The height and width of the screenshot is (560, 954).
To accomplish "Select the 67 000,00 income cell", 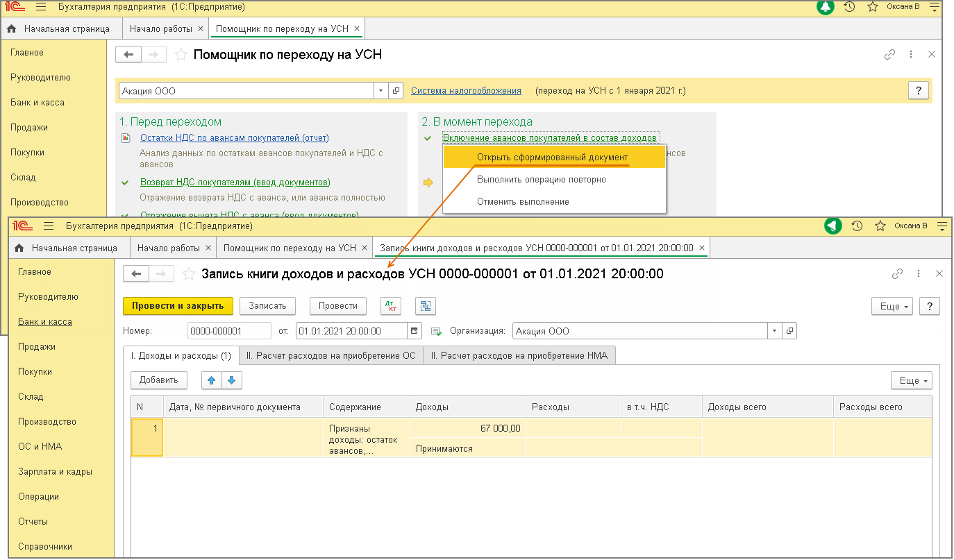I will (468, 428).
